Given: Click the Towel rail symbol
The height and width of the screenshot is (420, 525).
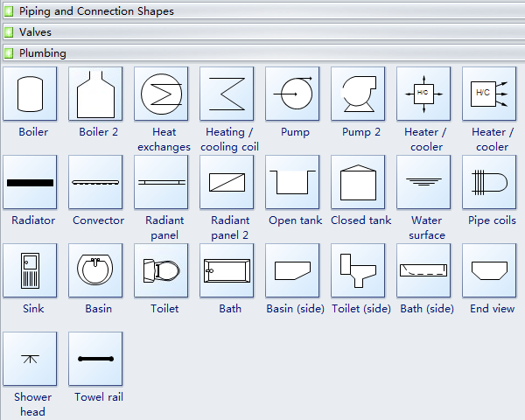Looking at the screenshot, I should [x=95, y=359].
